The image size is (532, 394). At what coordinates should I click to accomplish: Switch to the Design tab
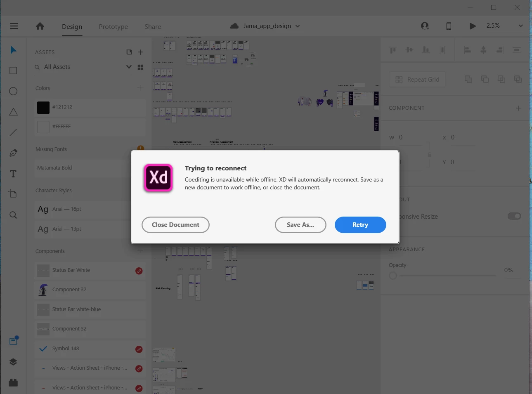coord(72,26)
